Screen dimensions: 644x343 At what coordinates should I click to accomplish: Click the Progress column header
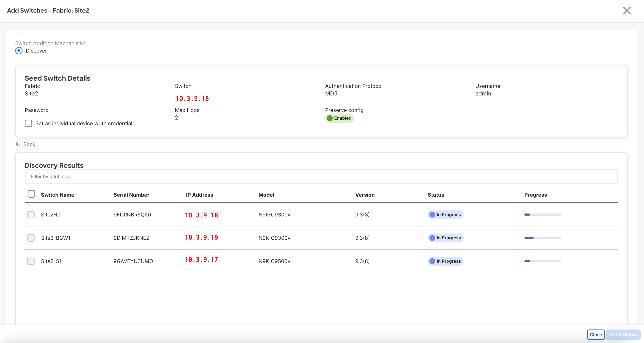click(x=535, y=195)
